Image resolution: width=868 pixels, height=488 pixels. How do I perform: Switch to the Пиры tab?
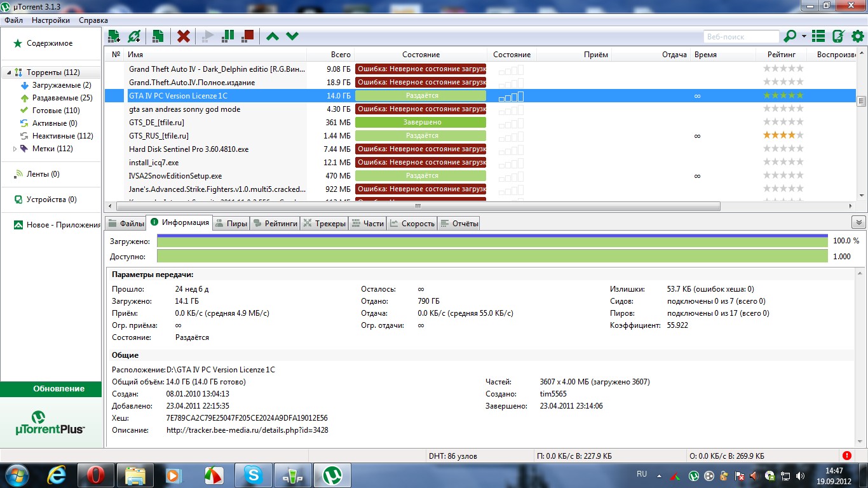(231, 223)
